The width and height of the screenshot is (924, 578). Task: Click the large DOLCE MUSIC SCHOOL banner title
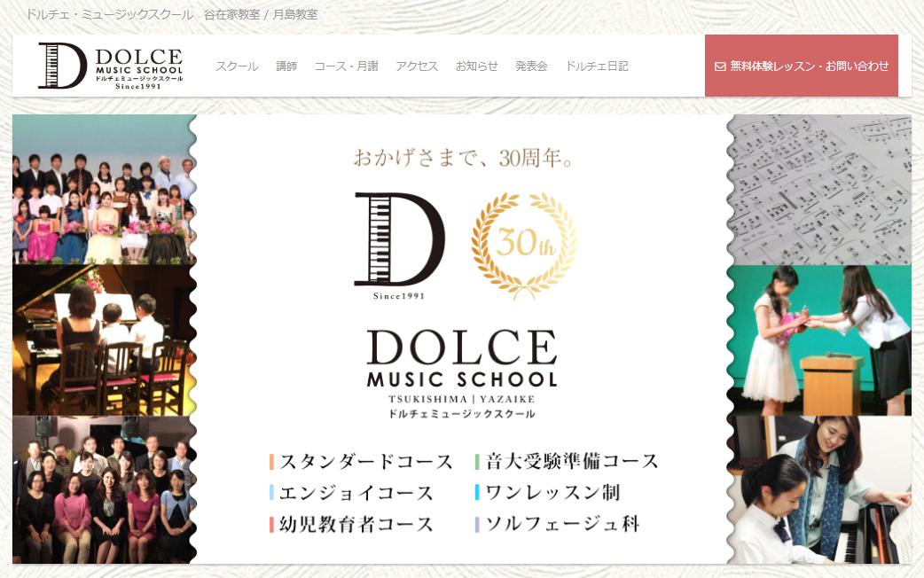tap(461, 358)
